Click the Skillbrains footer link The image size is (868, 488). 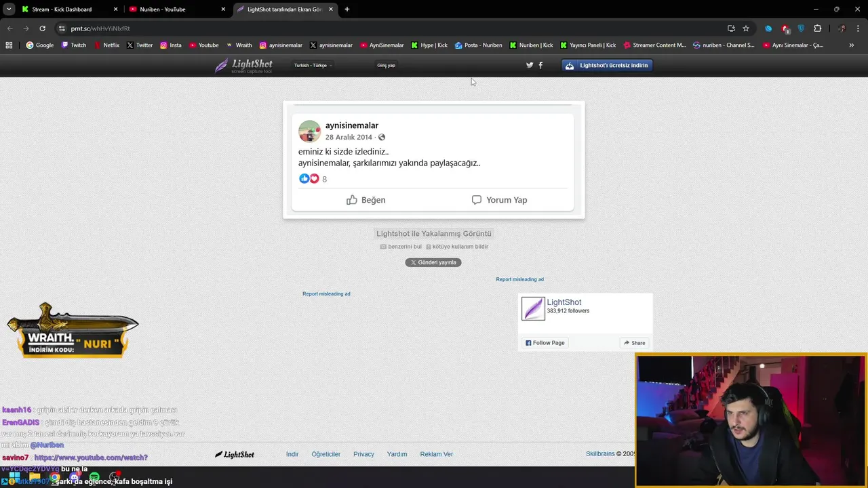tap(600, 454)
